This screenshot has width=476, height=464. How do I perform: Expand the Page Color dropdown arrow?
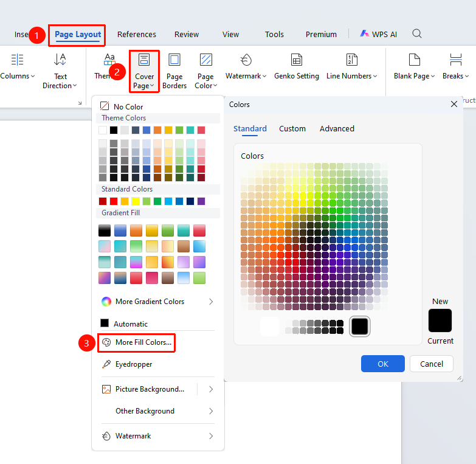point(215,86)
